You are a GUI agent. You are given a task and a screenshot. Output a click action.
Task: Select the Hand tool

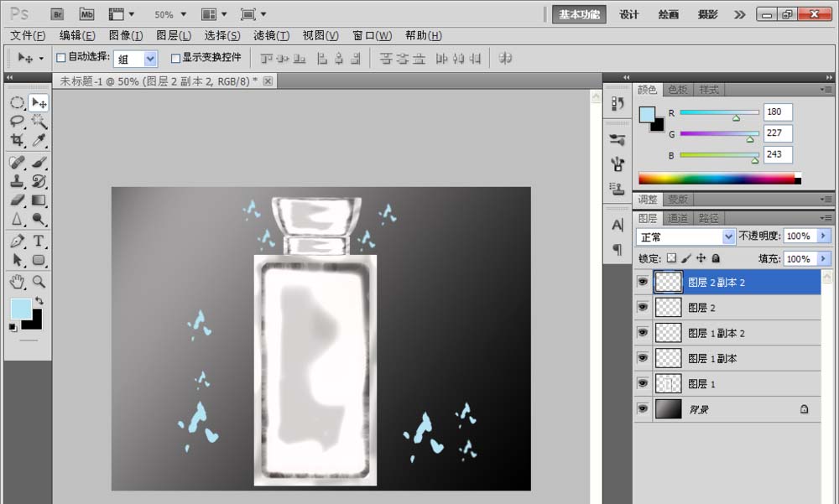tap(17, 282)
